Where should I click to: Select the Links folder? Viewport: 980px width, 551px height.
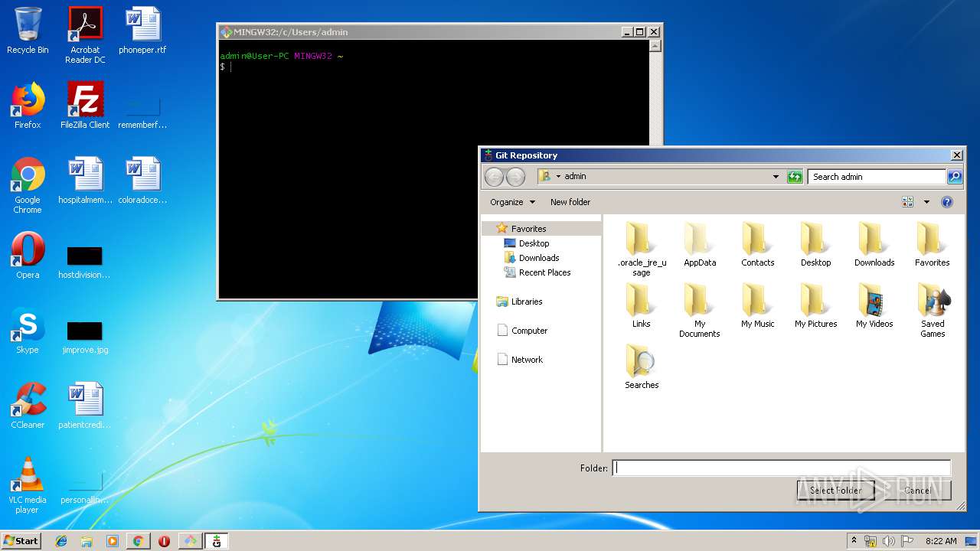tap(642, 306)
